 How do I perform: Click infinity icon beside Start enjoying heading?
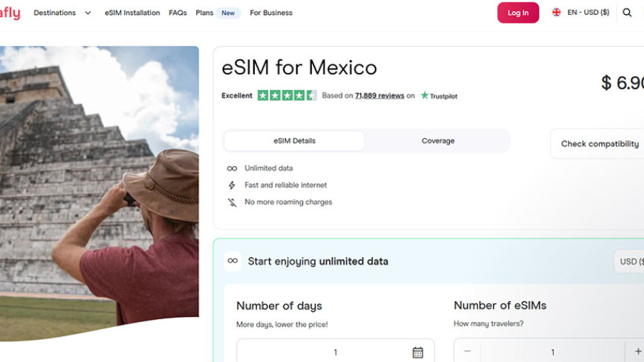[x=233, y=261]
